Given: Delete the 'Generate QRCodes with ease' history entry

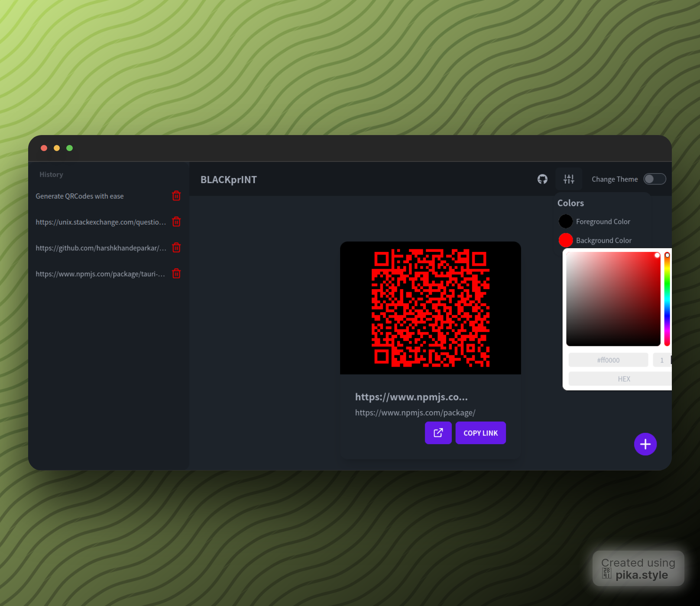Looking at the screenshot, I should (176, 196).
